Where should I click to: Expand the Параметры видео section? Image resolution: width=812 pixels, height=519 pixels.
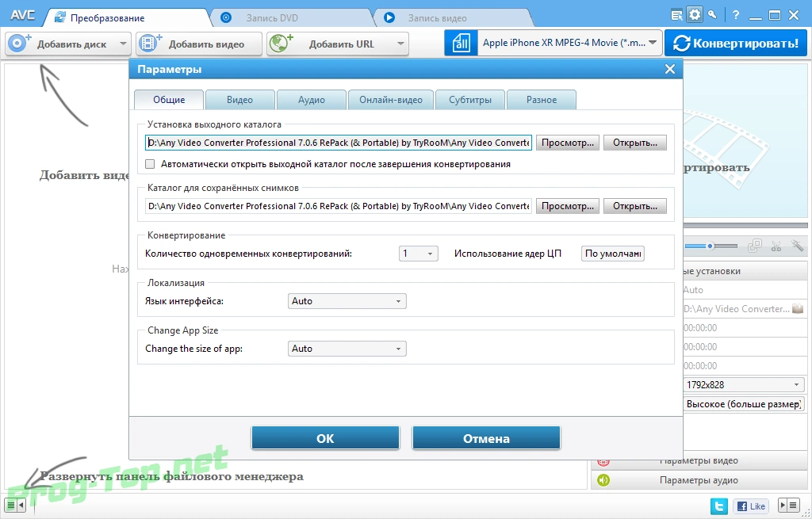coord(699,460)
